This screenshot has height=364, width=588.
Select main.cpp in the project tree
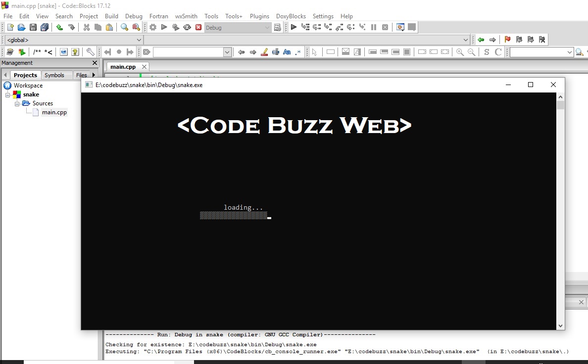coord(54,112)
